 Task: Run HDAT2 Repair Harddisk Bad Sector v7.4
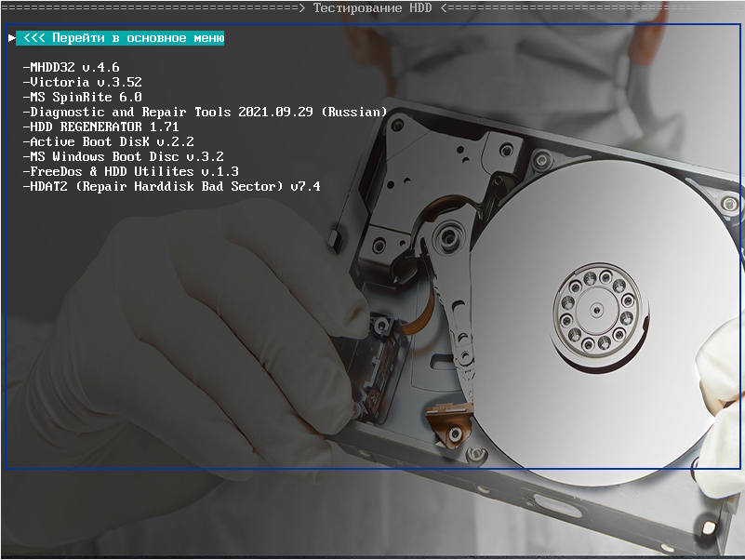pos(173,186)
